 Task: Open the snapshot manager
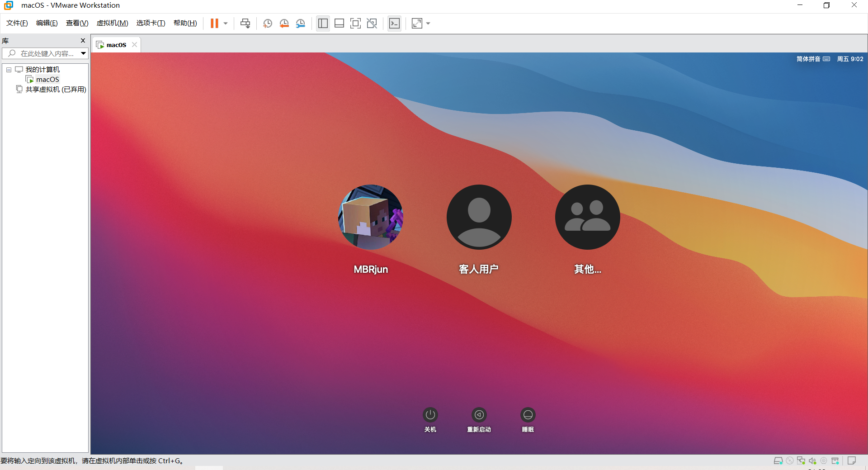300,23
